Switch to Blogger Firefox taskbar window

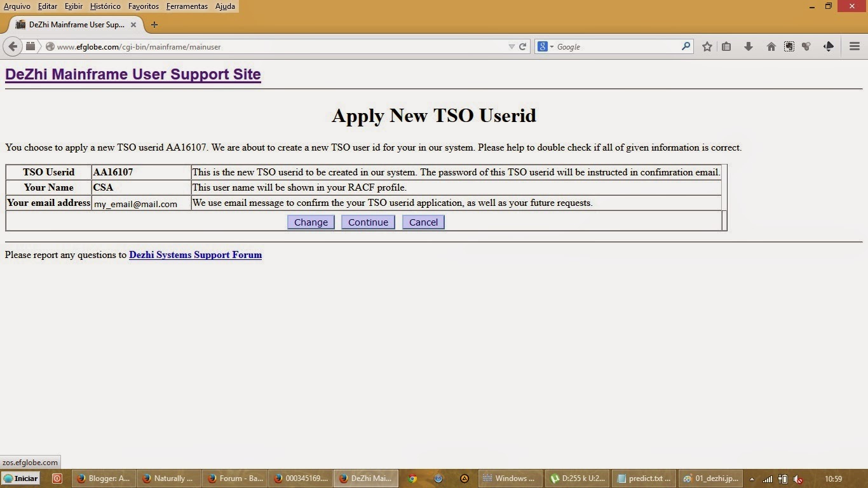point(104,478)
